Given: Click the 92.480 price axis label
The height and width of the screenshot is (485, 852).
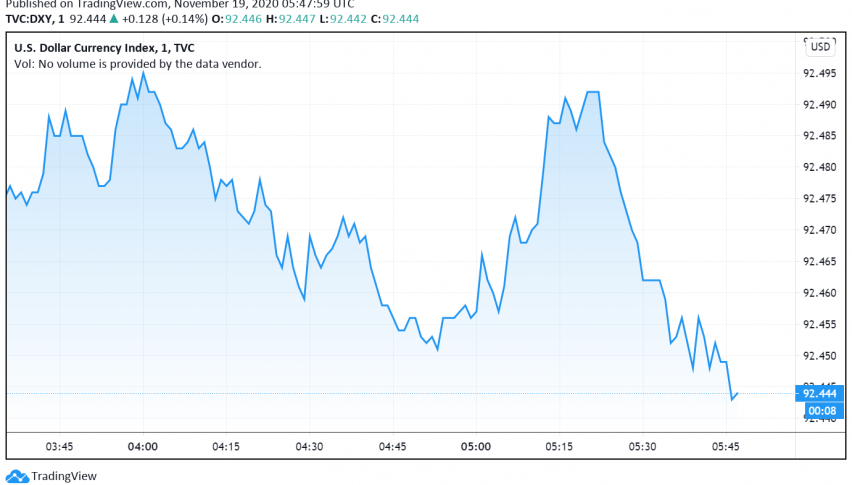Looking at the screenshot, I should tap(819, 167).
